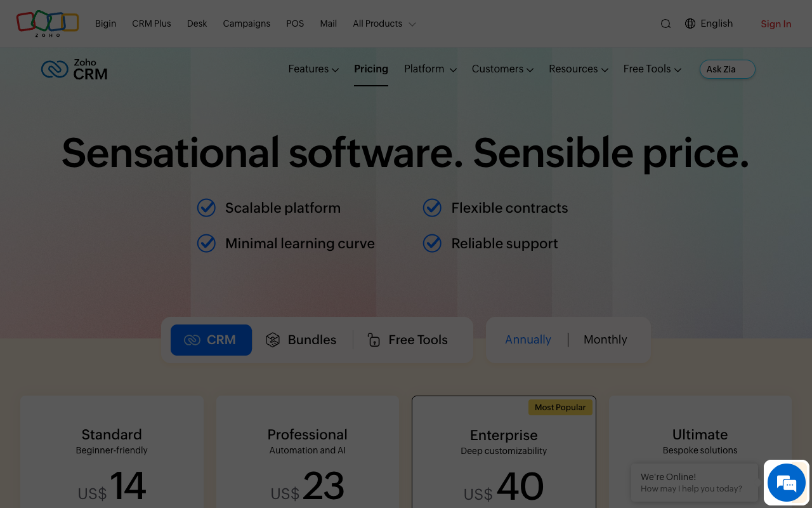Image resolution: width=812 pixels, height=508 pixels.
Task: Switch to the Free Tools pricing tab
Action: coord(408,340)
